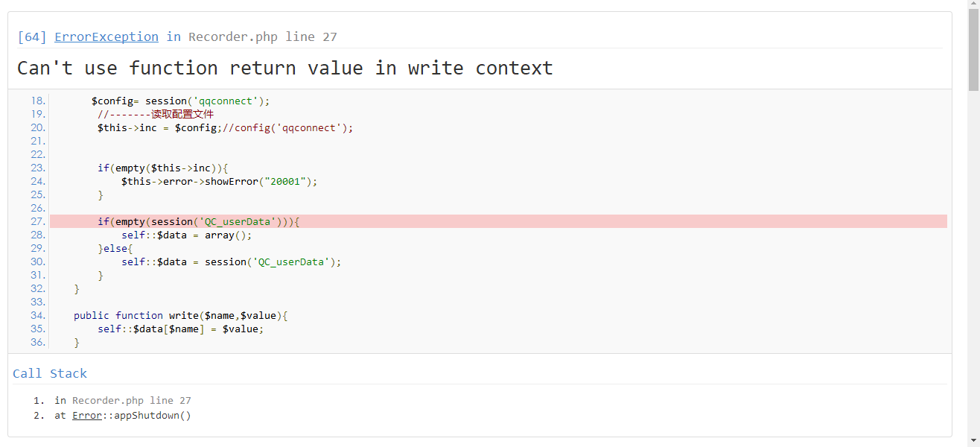Screen dimensions: 980x447
Task: Click the self::$data = array() line
Action: pos(186,235)
